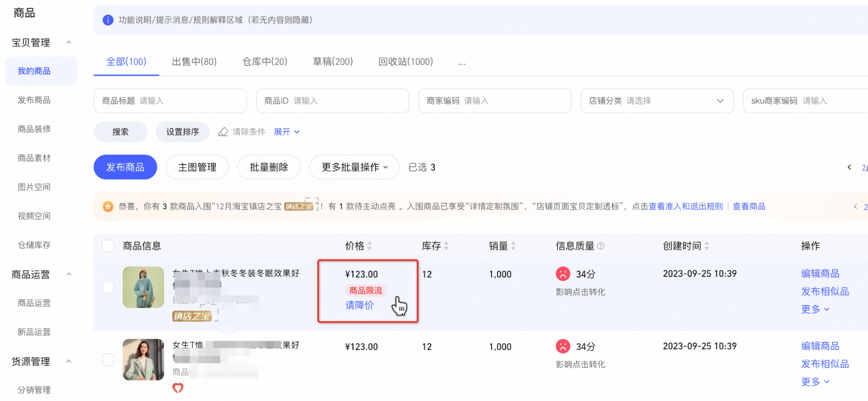Click first product thumbnail with green hoodie
This screenshot has width=868, height=401.
tap(143, 287)
